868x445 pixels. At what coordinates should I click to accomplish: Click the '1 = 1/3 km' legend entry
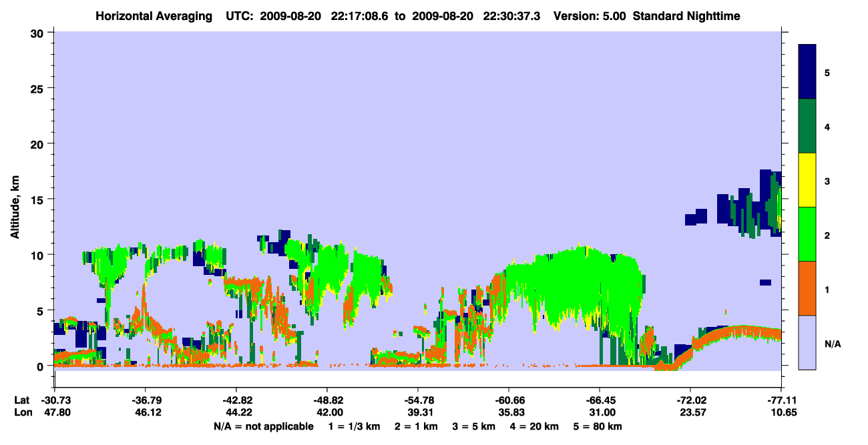355,426
